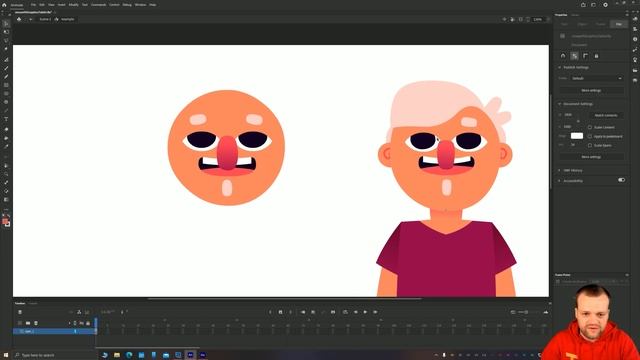The height and width of the screenshot is (360, 640).
Task: Click More settings under Document Settings
Action: (591, 157)
